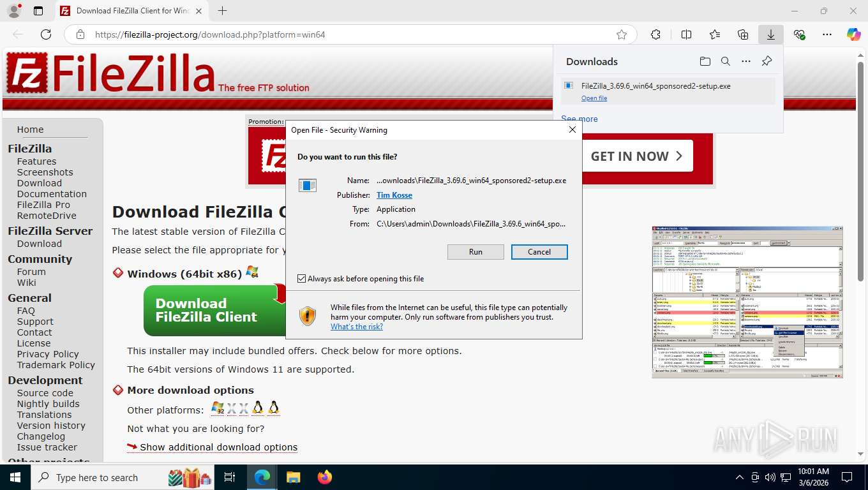Launch Firefox from the taskbar
868x490 pixels.
[x=325, y=477]
